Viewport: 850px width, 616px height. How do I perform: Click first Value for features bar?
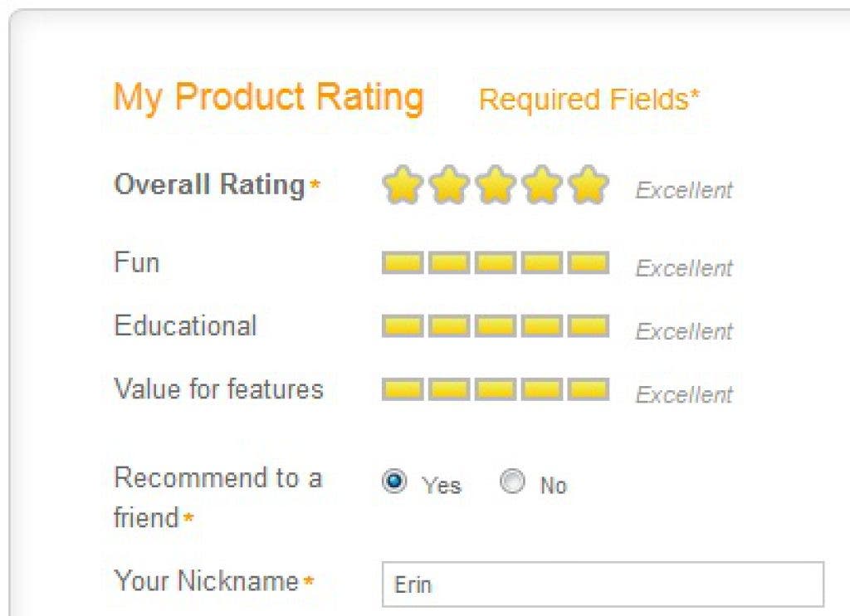(403, 389)
